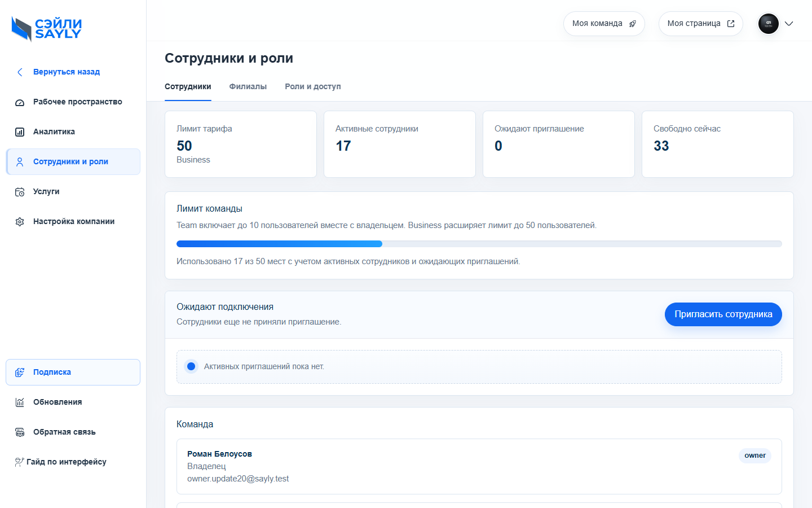Click the Лимит тарифа card value 50
Screen dimensions: 812x508
(184, 146)
